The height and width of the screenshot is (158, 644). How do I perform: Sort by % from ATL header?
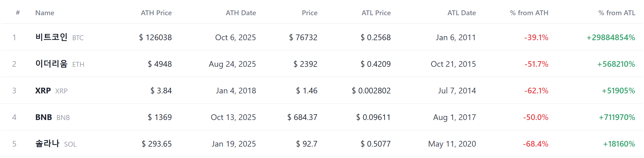click(x=617, y=13)
